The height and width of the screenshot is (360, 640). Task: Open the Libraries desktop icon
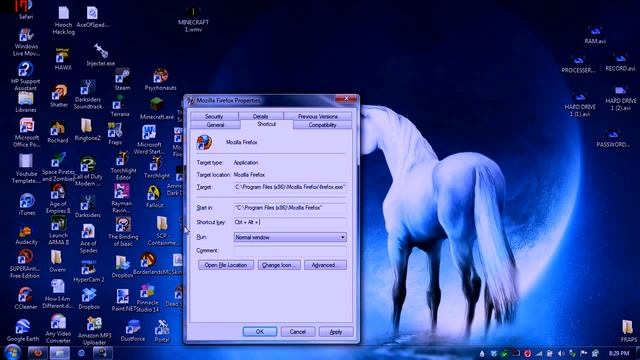(26, 102)
